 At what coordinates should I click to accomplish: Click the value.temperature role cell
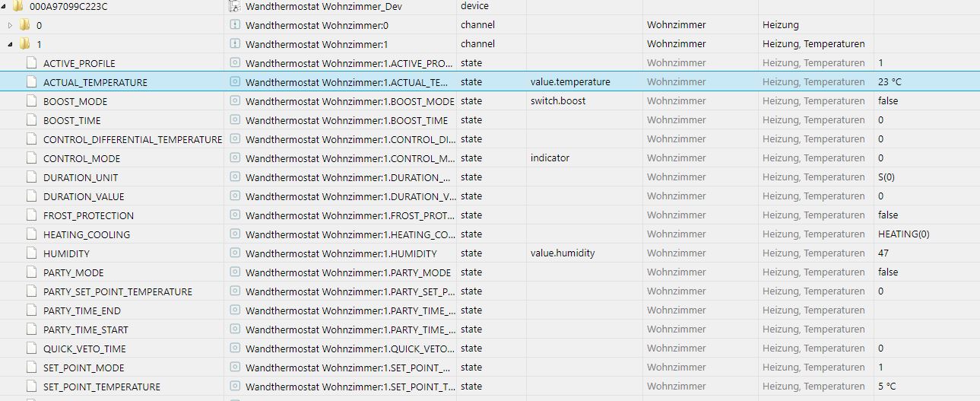(x=570, y=81)
